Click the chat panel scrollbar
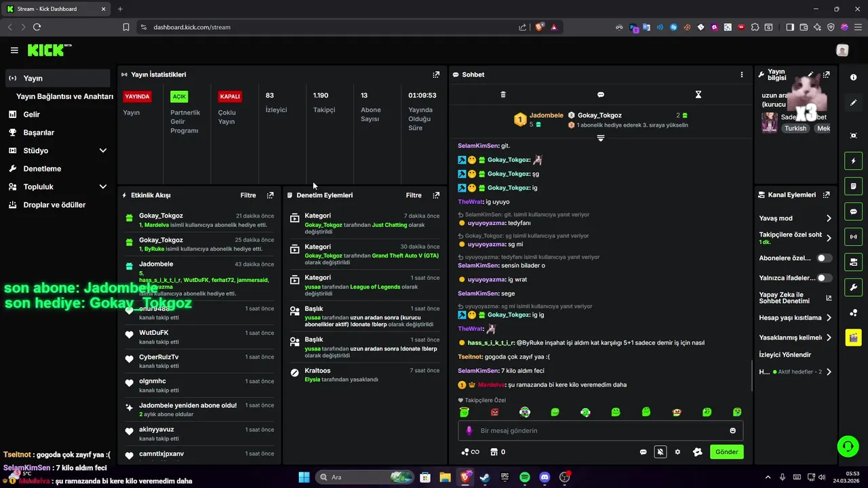868x488 pixels. tap(751, 376)
